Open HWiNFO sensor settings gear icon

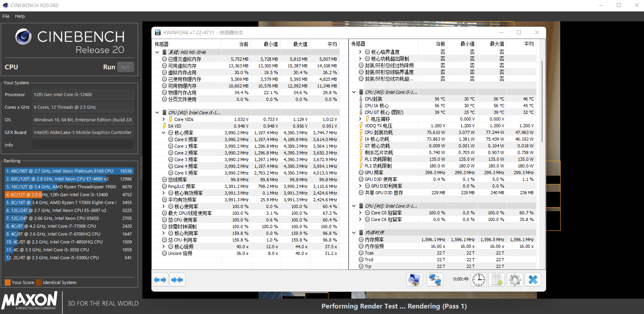tap(515, 280)
